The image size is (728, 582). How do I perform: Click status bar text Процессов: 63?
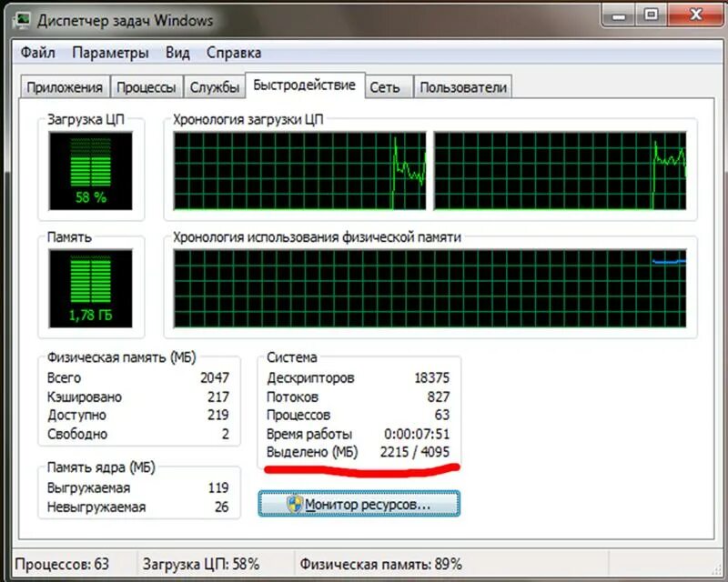point(62,565)
